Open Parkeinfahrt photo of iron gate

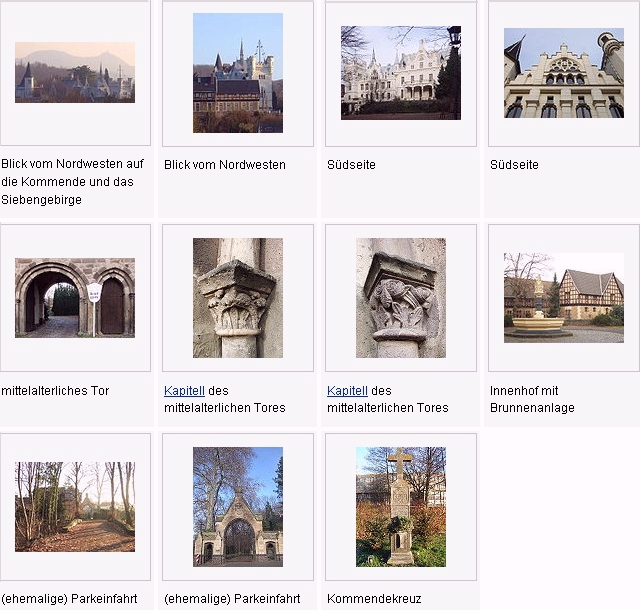click(x=238, y=507)
